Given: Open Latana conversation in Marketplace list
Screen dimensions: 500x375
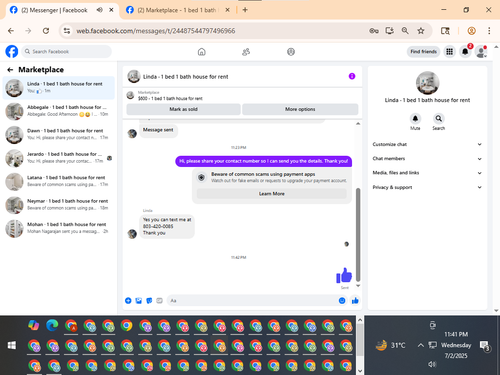Looking at the screenshot, I should tap(59, 181).
